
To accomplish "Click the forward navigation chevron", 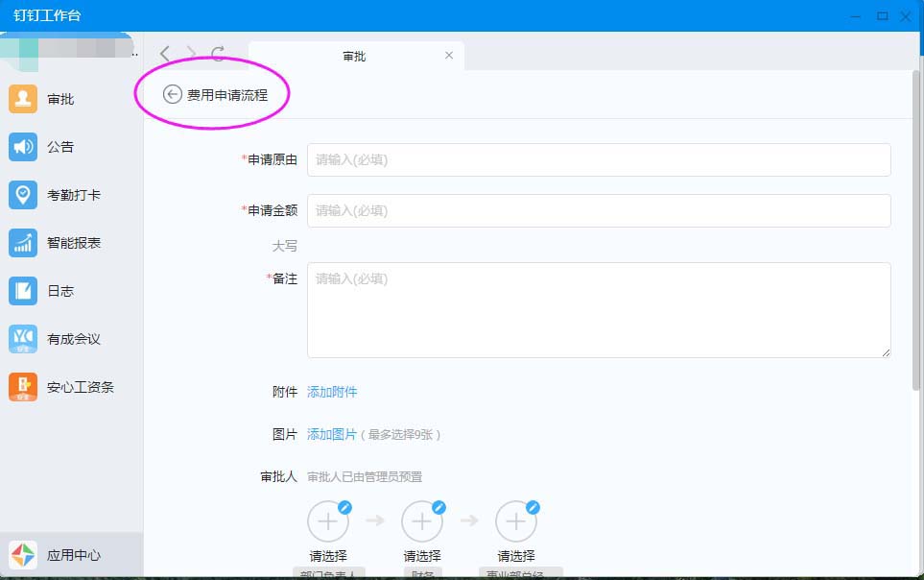I will tap(191, 54).
